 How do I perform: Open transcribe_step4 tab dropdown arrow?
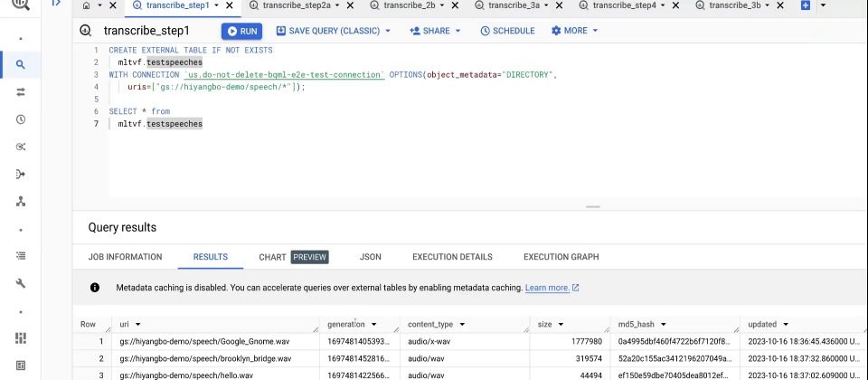[663, 5]
